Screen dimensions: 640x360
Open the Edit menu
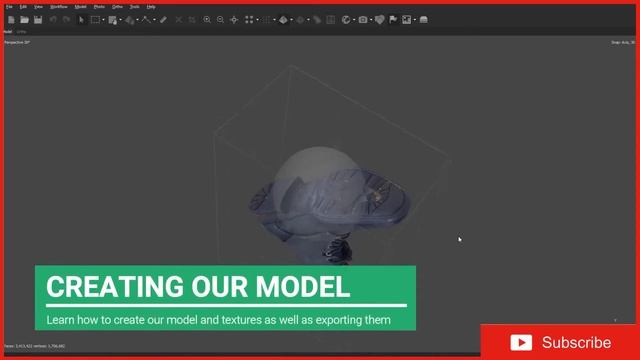[23, 7]
